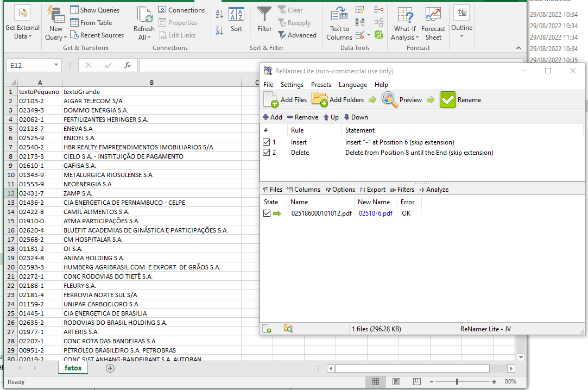
Task: Switch to the Options tab in ReNamer
Action: [x=340, y=190]
